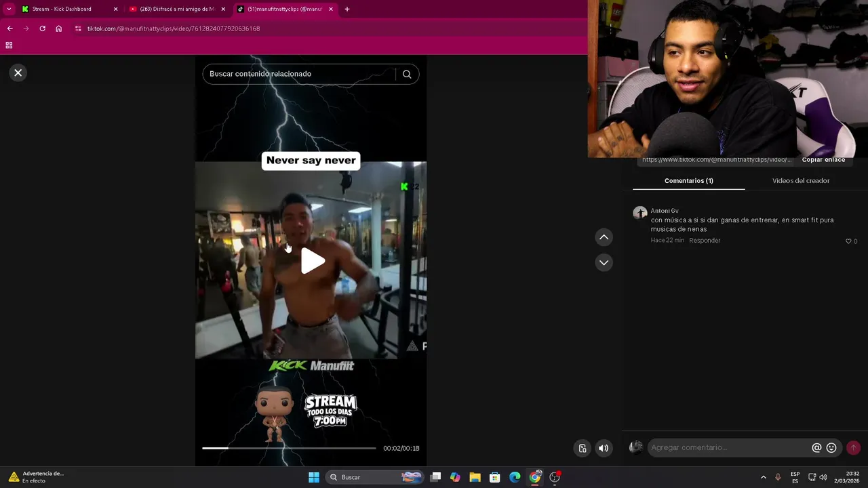
Task: Click 'Responder' under Antoni Gv comment
Action: coord(705,241)
